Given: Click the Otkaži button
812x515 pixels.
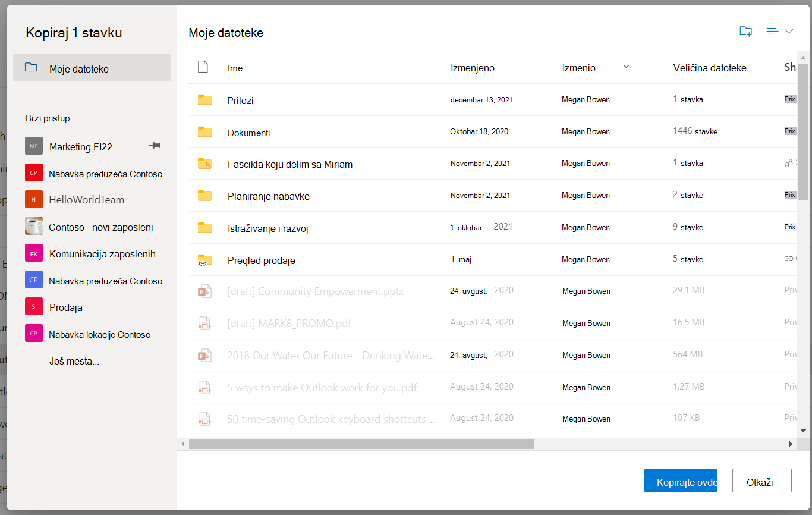Looking at the screenshot, I should coord(762,481).
